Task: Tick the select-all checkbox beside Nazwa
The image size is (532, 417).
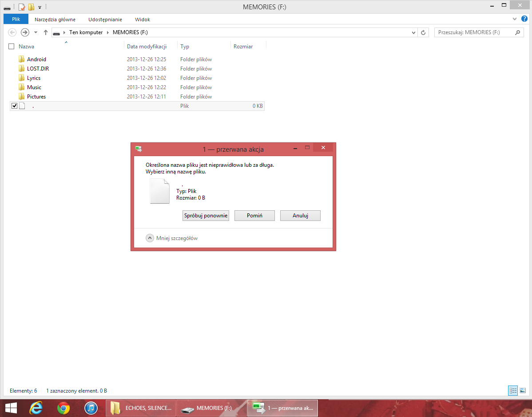Action: tap(12, 47)
